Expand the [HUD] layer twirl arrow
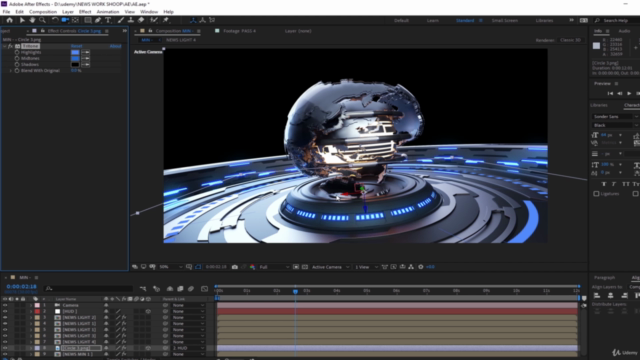Viewport: 640px width, 360px height. 31,311
